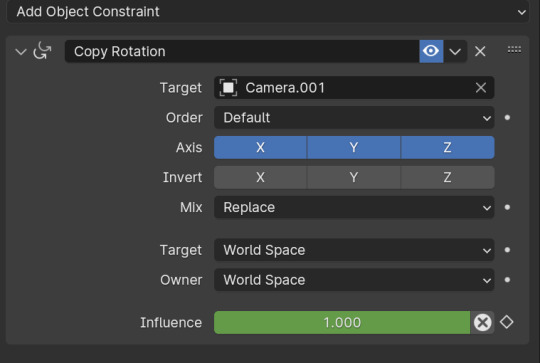This screenshot has height=363, width=540.
Task: Grab the constraint reorder grip handle
Action: pos(514,50)
